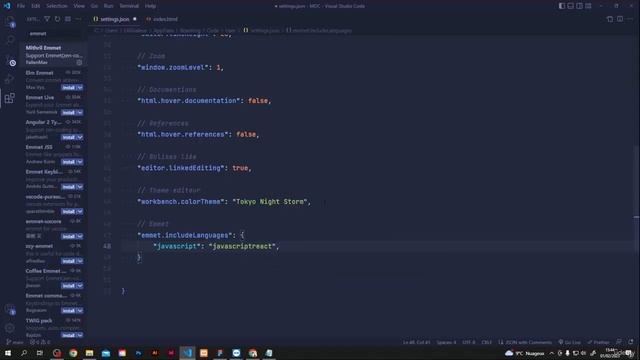The height and width of the screenshot is (360, 640).
Task: Open the View menu
Action: point(79,6)
